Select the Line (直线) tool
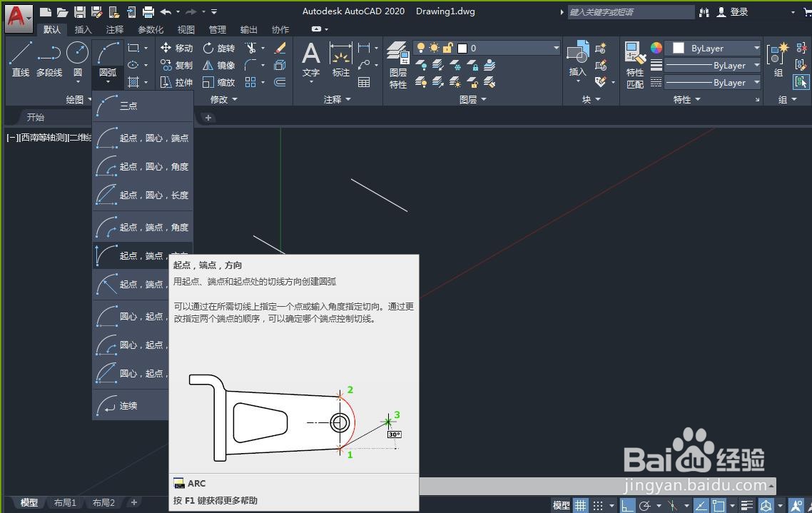 coord(21,59)
